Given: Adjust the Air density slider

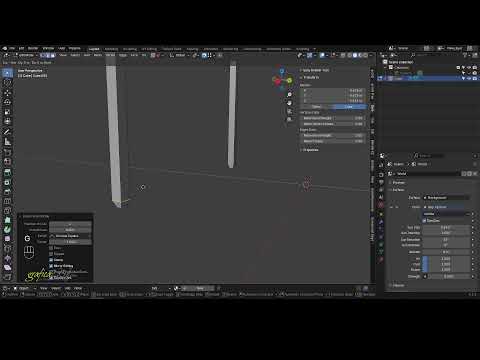Looking at the screenshot, I should [x=446, y=258].
